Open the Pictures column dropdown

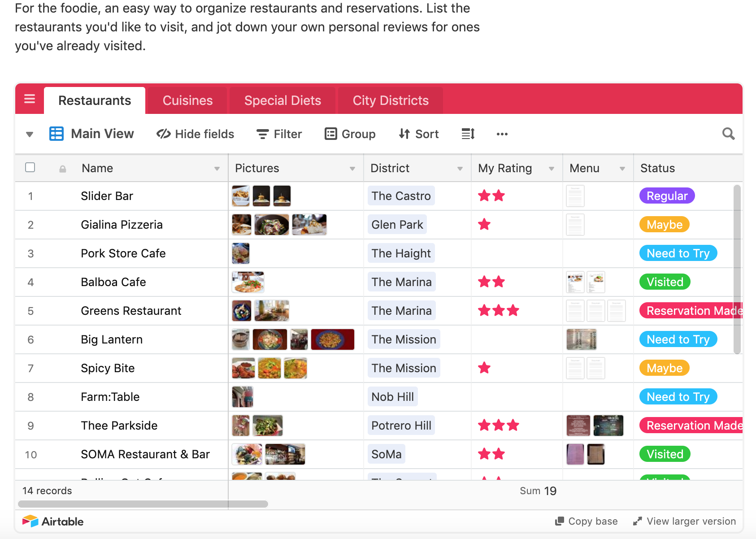pyautogui.click(x=352, y=169)
